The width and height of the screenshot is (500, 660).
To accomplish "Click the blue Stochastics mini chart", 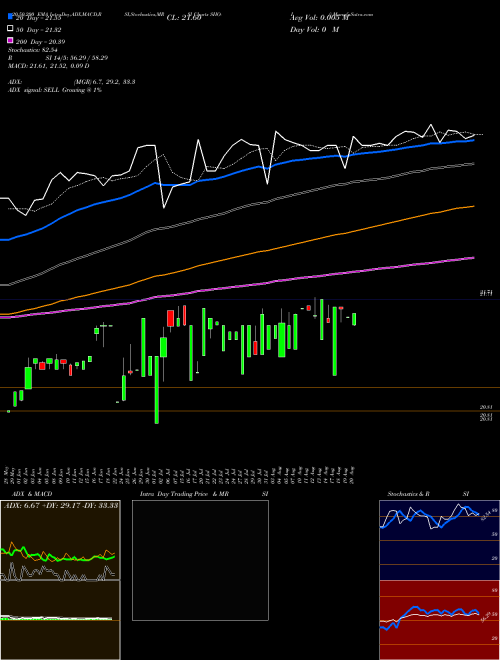I will coord(439,540).
